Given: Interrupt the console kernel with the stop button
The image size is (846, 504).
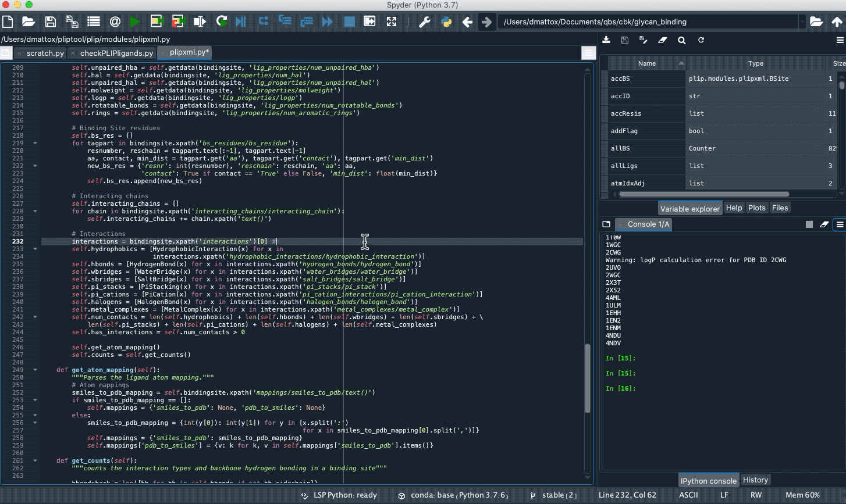Looking at the screenshot, I should coord(809,224).
